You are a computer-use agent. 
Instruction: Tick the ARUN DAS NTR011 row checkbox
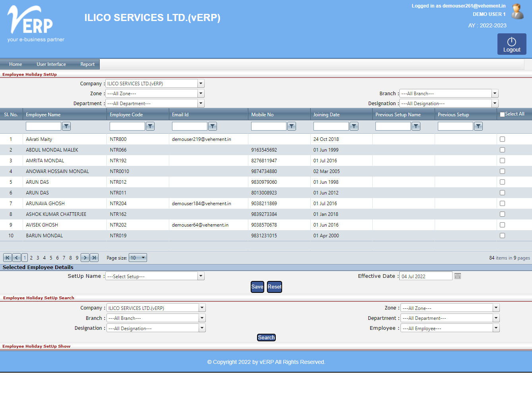pos(502,193)
